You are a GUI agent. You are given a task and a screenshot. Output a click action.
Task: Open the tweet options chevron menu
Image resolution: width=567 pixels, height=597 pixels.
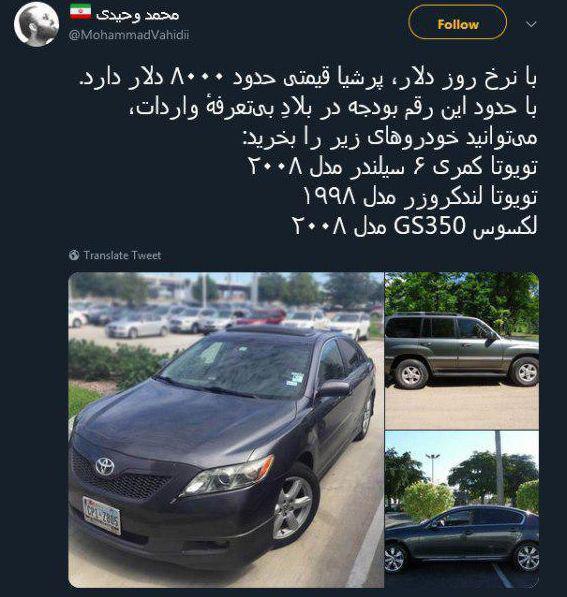(531, 24)
